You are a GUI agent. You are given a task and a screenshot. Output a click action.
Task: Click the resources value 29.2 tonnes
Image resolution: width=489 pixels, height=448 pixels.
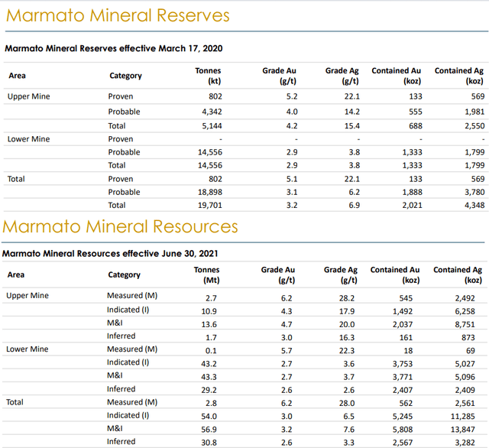point(209,390)
